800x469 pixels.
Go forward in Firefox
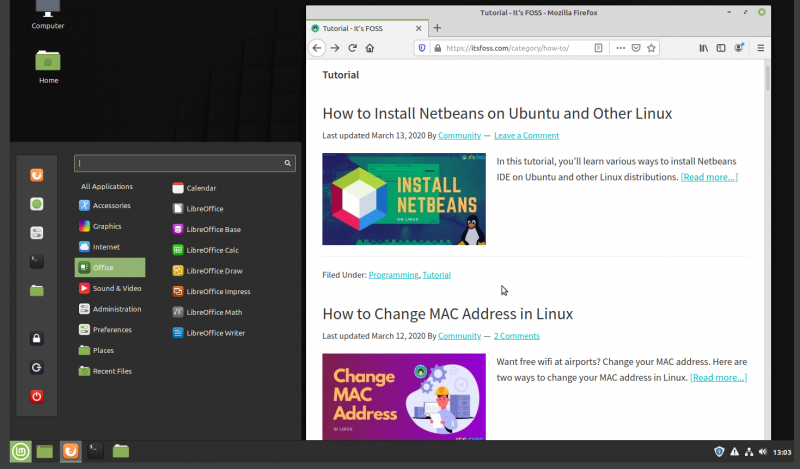pos(335,48)
